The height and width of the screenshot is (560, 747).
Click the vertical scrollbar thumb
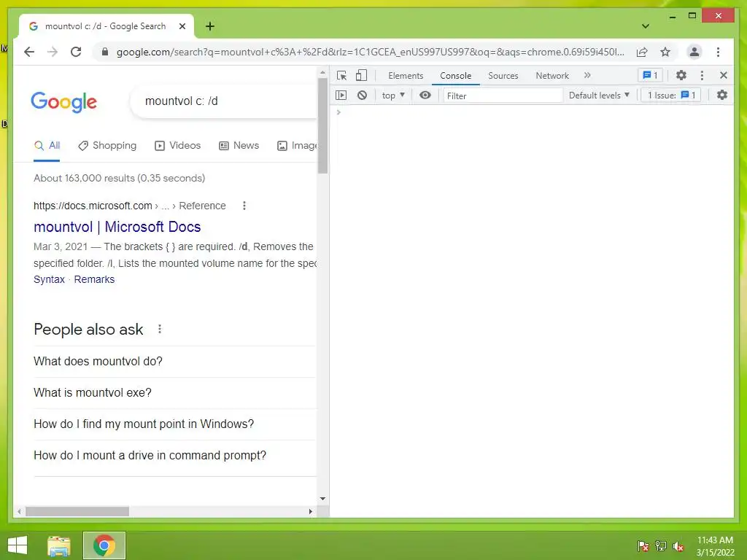click(x=323, y=125)
